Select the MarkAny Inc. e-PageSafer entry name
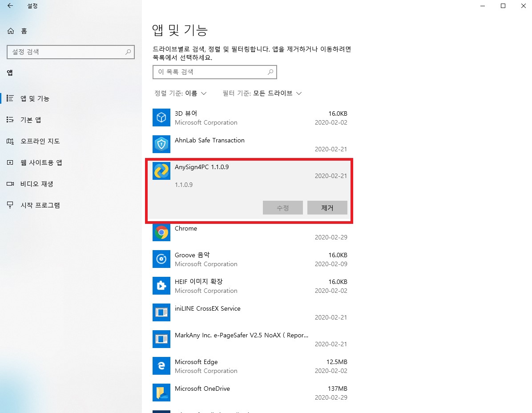 pos(242,335)
